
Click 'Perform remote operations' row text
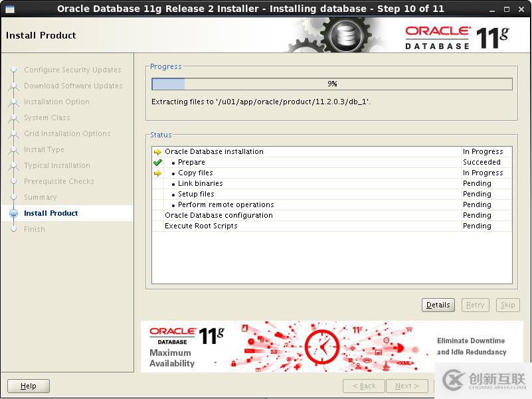click(x=226, y=205)
